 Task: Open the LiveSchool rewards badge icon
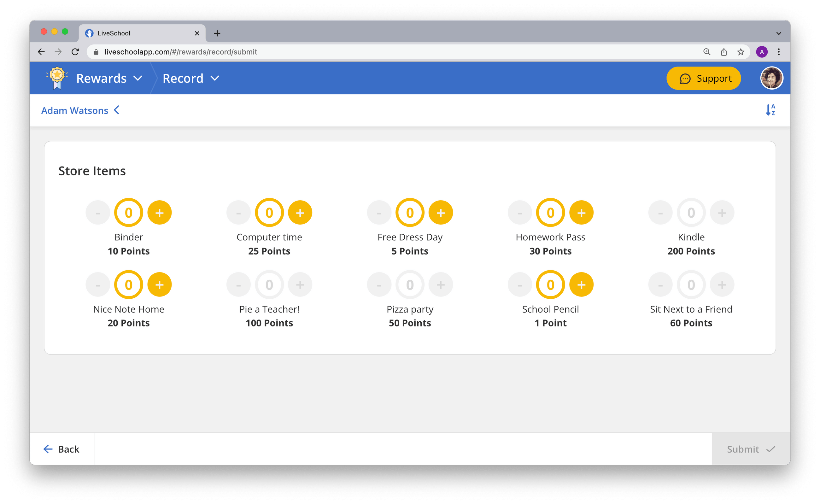click(x=57, y=78)
